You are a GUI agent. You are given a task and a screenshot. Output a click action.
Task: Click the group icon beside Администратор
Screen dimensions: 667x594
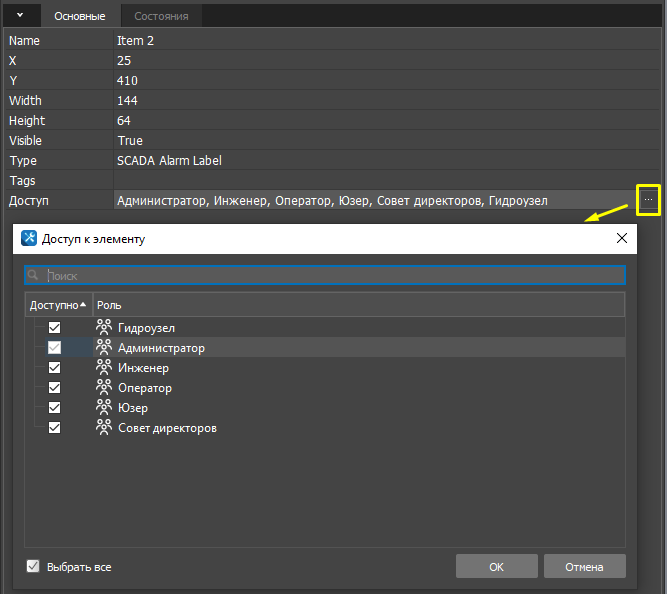[x=103, y=348]
